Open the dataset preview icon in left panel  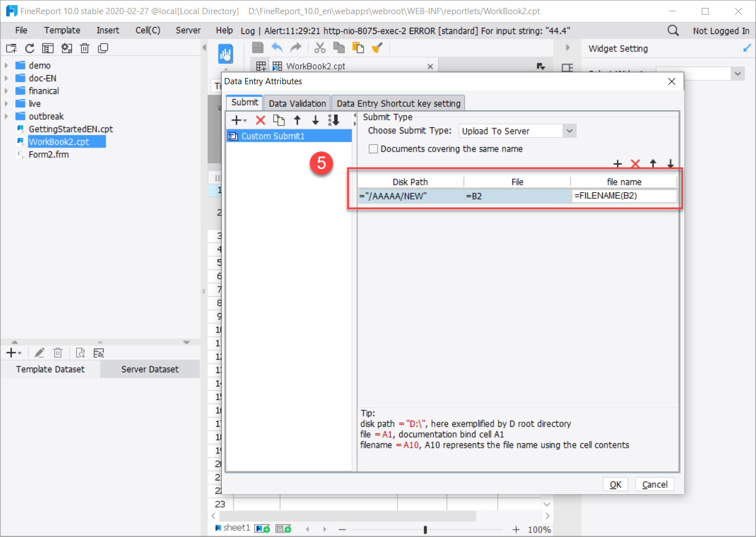pos(80,352)
